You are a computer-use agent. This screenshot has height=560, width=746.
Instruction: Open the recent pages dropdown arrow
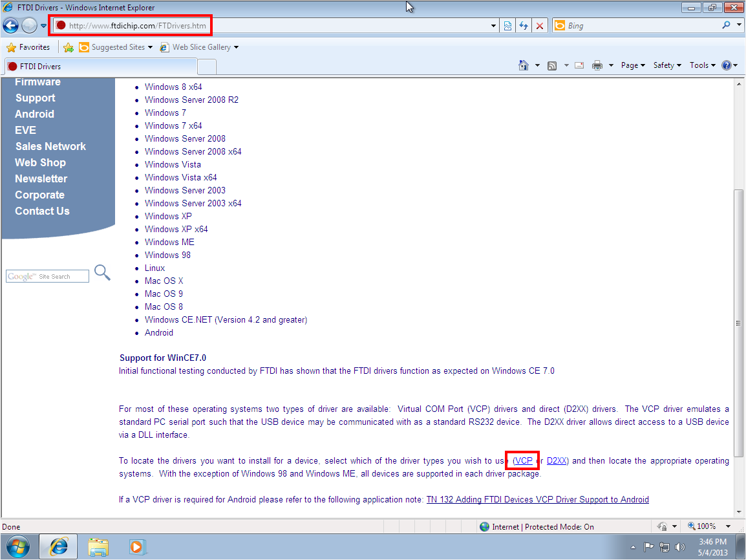(43, 26)
